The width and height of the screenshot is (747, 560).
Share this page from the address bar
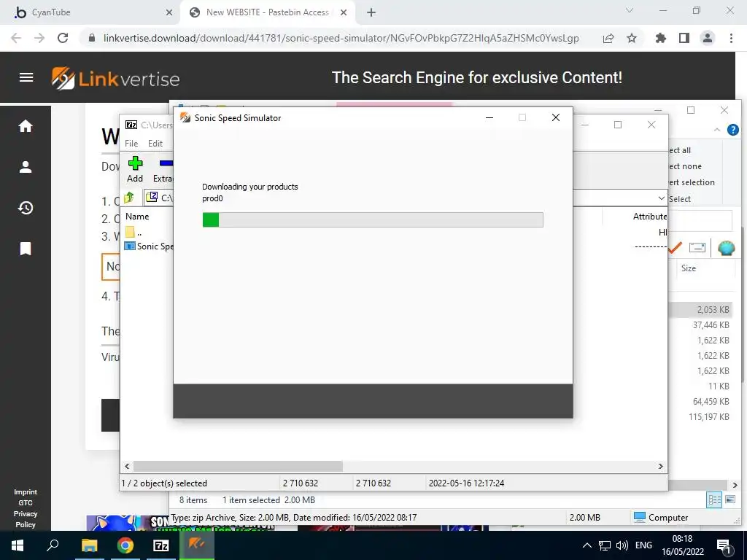click(608, 38)
